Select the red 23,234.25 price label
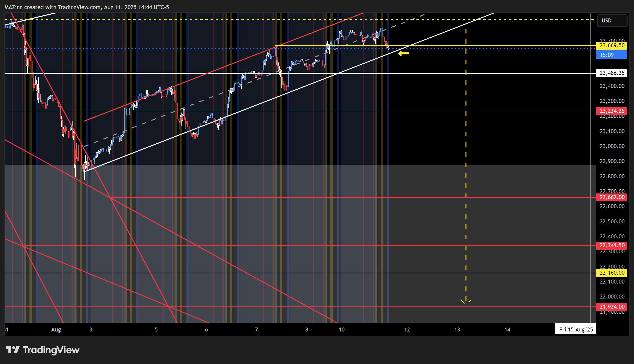 pyautogui.click(x=612, y=111)
